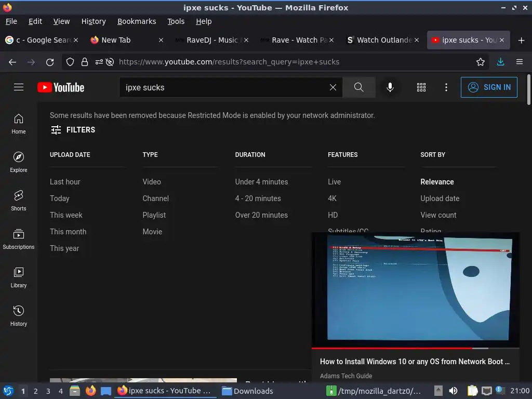Viewport: 532px width, 399px height.
Task: Start voice search with microphone icon
Action: coord(390,87)
